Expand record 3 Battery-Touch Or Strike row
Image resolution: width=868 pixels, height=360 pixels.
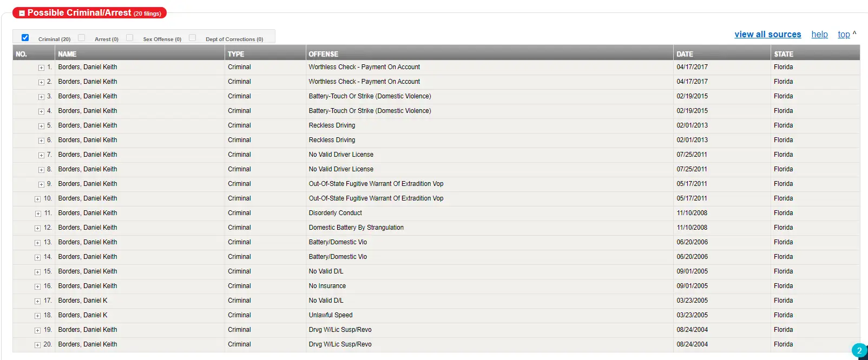pos(41,97)
